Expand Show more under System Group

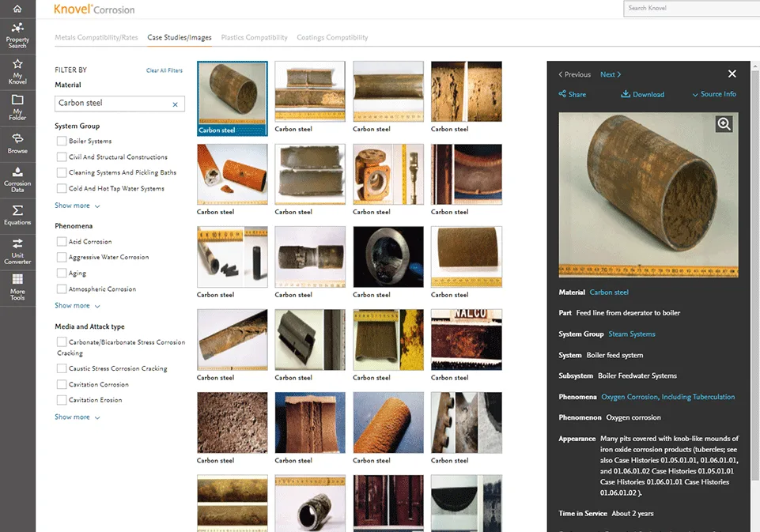(x=72, y=206)
